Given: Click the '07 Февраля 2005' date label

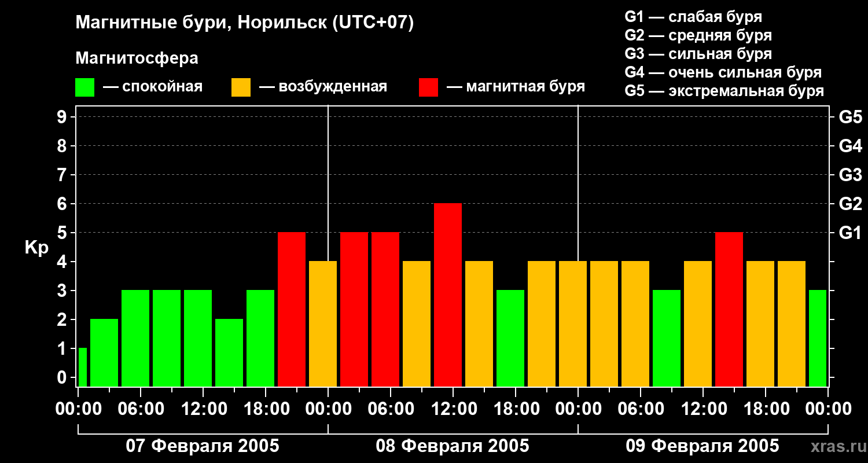Looking at the screenshot, I should click(203, 446).
